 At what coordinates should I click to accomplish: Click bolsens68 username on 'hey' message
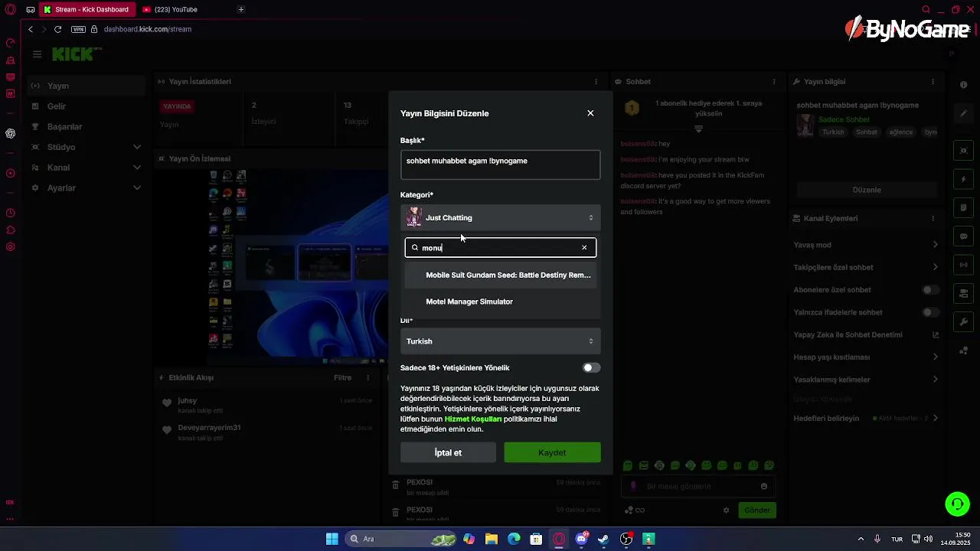coord(638,144)
